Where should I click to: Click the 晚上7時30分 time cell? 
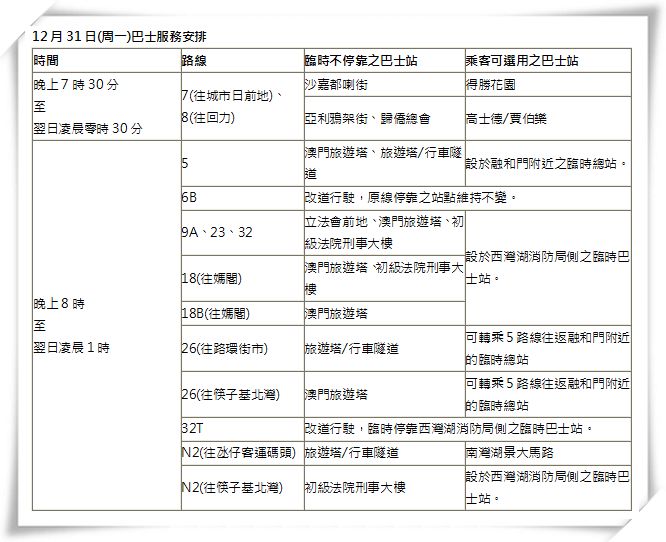click(x=76, y=85)
